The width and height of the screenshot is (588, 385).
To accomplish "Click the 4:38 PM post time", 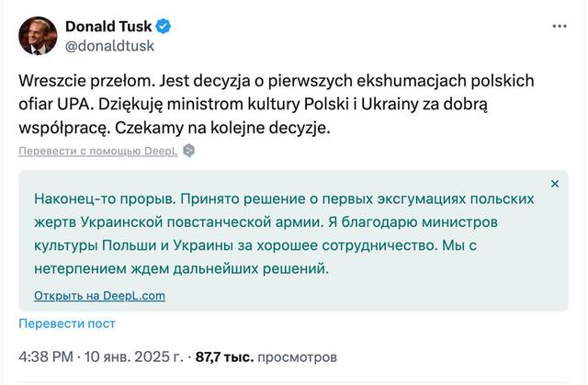I will (46, 355).
